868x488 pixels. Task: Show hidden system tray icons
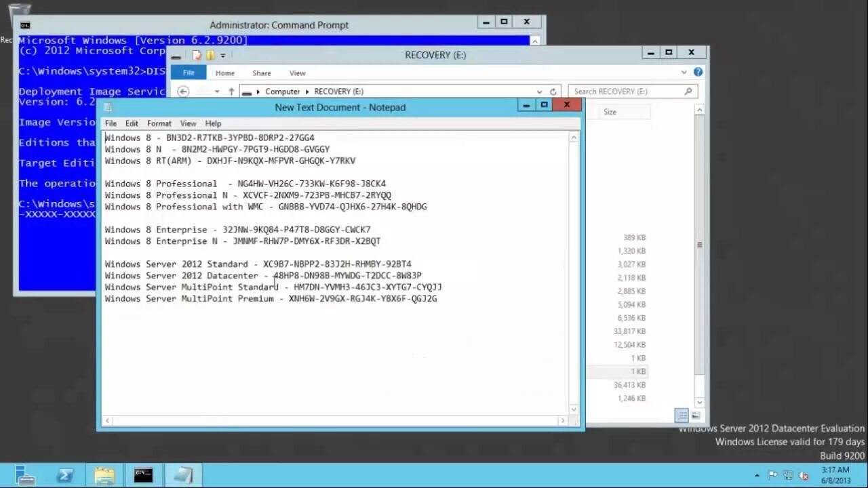pyautogui.click(x=757, y=475)
